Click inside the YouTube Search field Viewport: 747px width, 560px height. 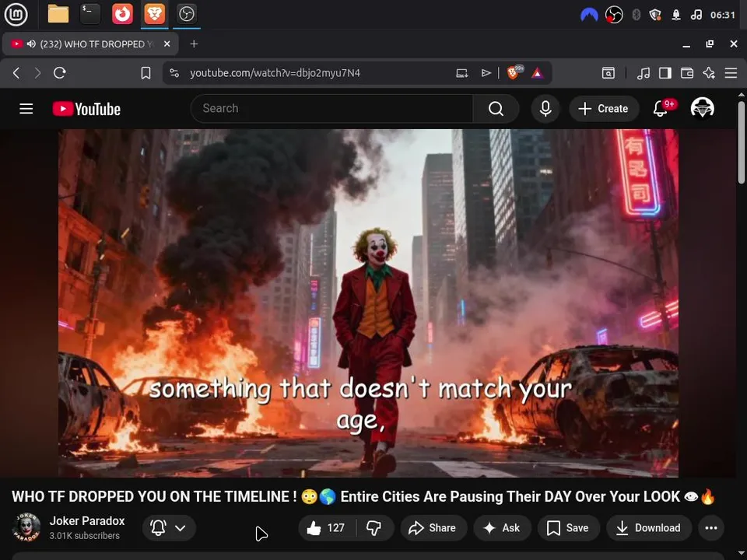pos(331,109)
